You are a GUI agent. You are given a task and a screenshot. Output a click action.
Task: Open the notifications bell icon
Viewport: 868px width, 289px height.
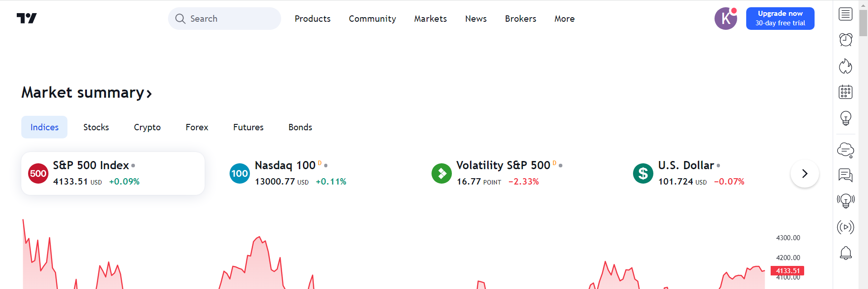tap(845, 253)
